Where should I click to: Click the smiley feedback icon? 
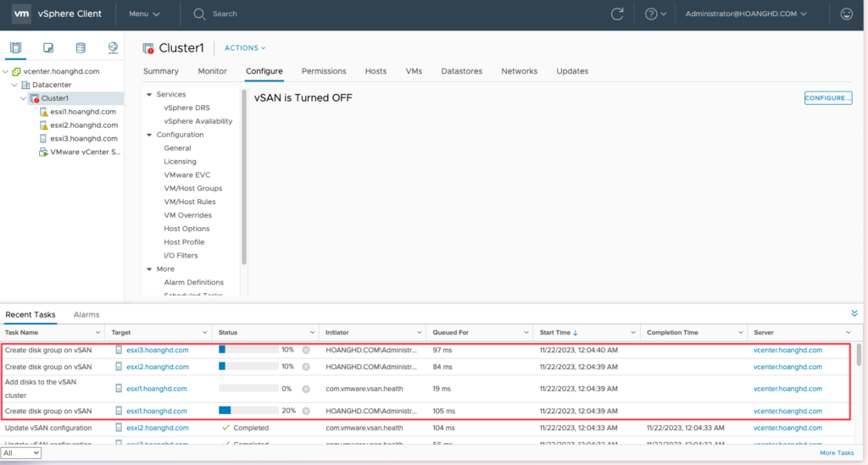[x=847, y=14]
